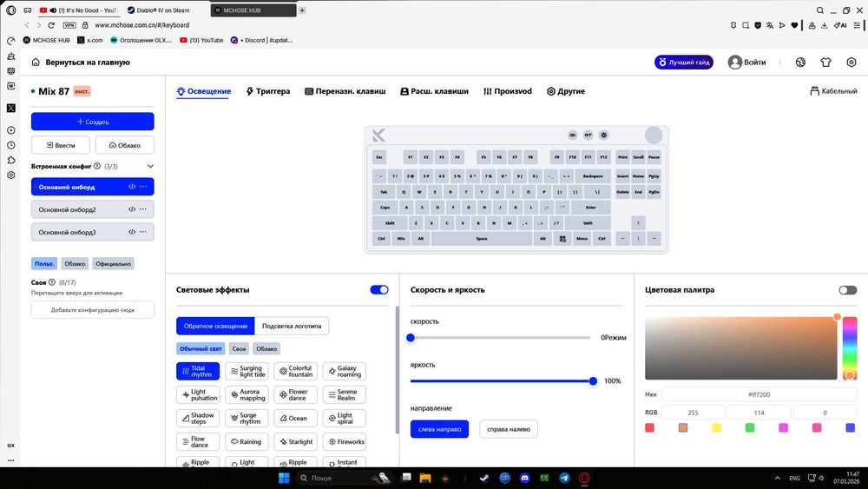Screen dimensions: 868x489
Task: Click the Space key on keyboard preview
Action: click(x=482, y=239)
